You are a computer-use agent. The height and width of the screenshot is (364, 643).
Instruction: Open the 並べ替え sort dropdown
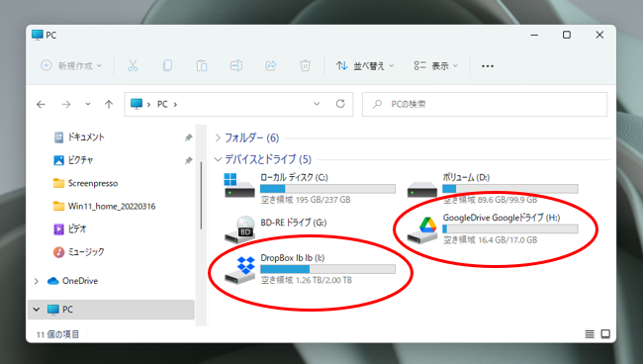pyautogui.click(x=365, y=66)
